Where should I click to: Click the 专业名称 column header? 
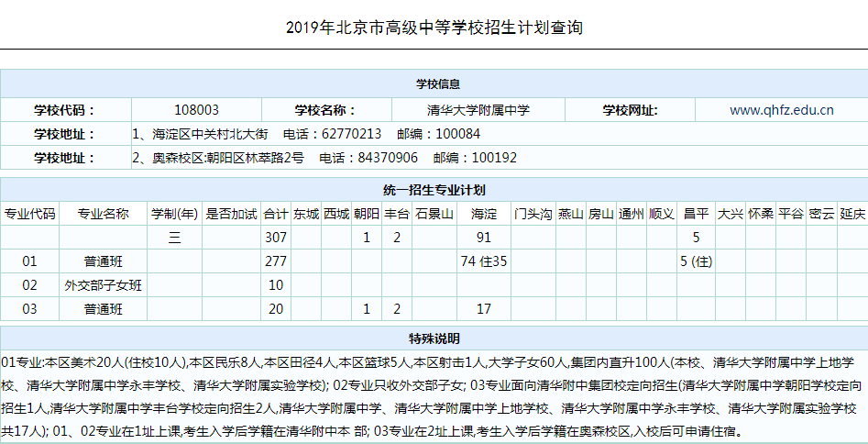[x=104, y=214]
